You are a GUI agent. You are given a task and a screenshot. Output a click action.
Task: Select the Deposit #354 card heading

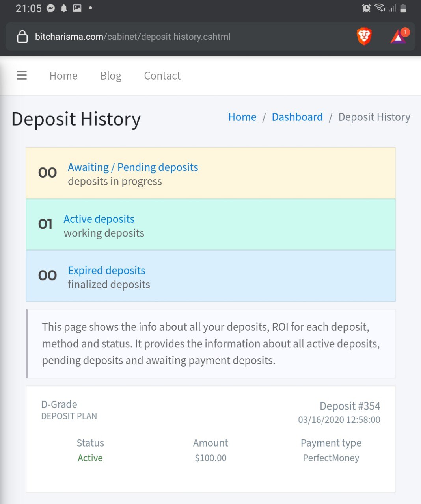[350, 406]
